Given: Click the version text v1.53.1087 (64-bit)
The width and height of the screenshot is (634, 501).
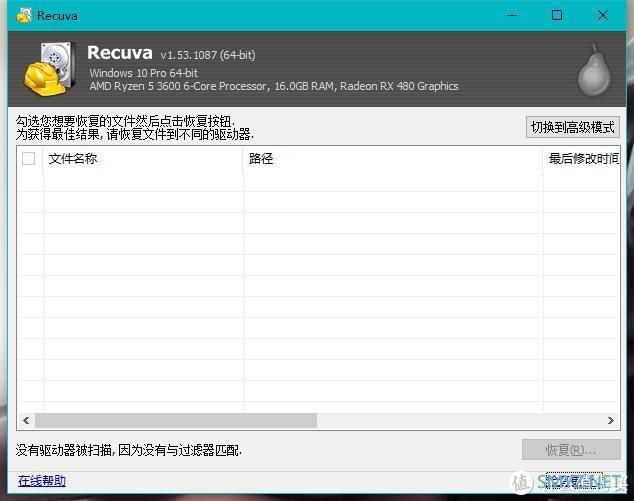Looking at the screenshot, I should tap(208, 55).
